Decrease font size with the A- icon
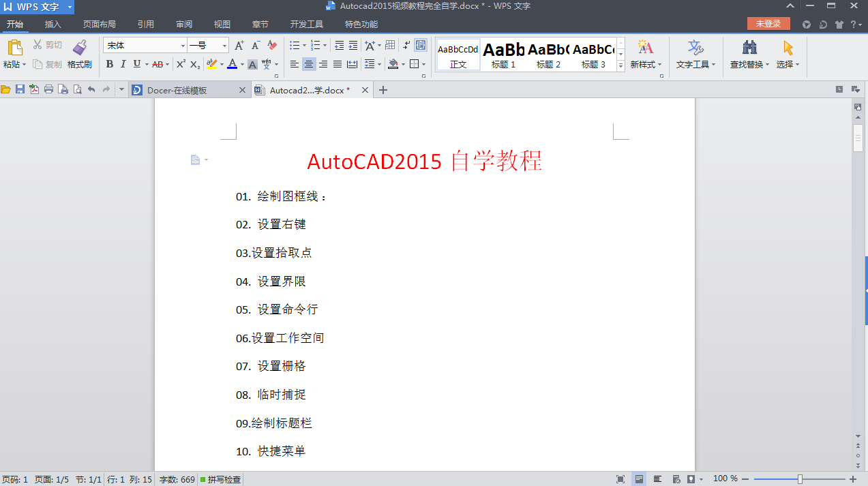The height and width of the screenshot is (486, 868). point(256,46)
